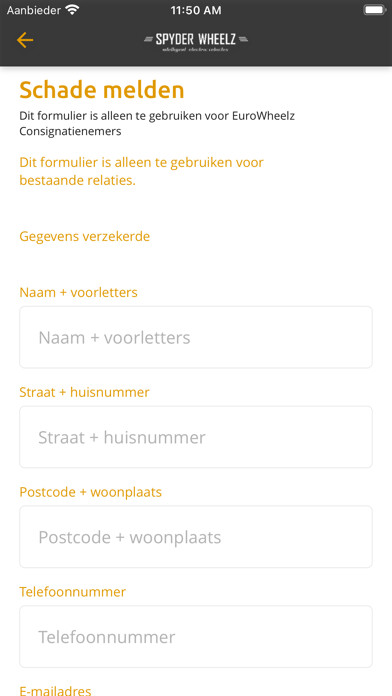392x696 pixels.
Task: Select the Postcode + woonplaats text box
Action: click(x=196, y=537)
